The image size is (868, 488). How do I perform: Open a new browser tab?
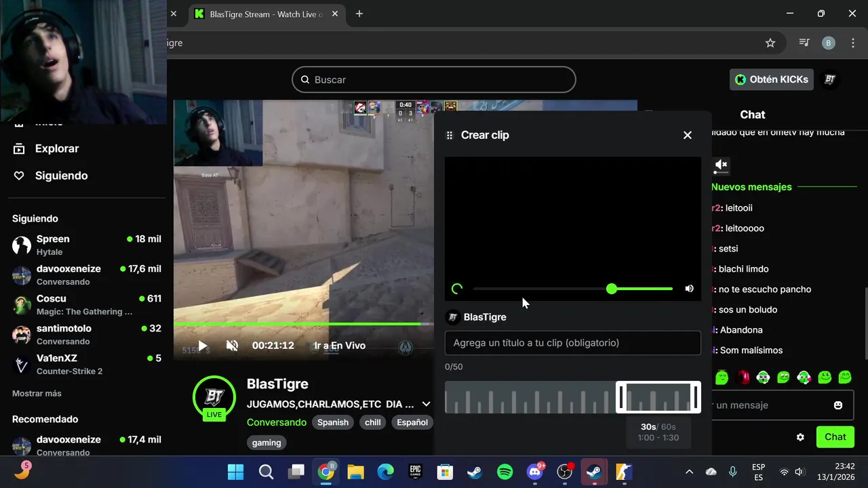359,14
